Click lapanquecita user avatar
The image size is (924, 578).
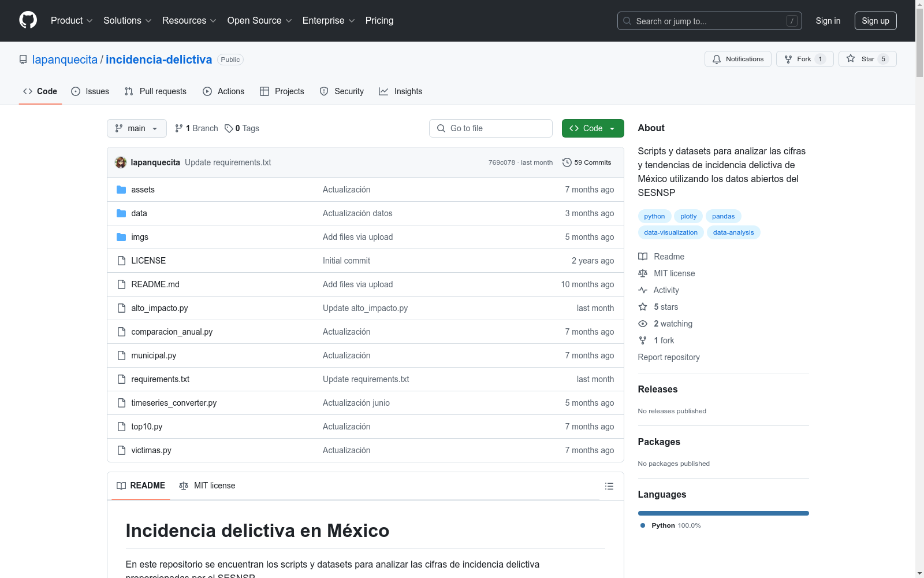click(121, 162)
